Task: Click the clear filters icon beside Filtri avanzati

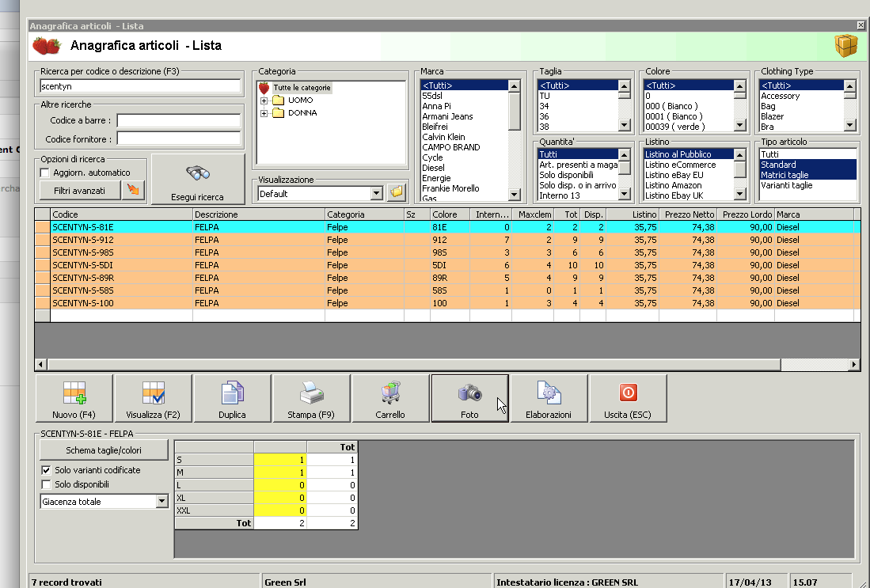Action: click(135, 190)
